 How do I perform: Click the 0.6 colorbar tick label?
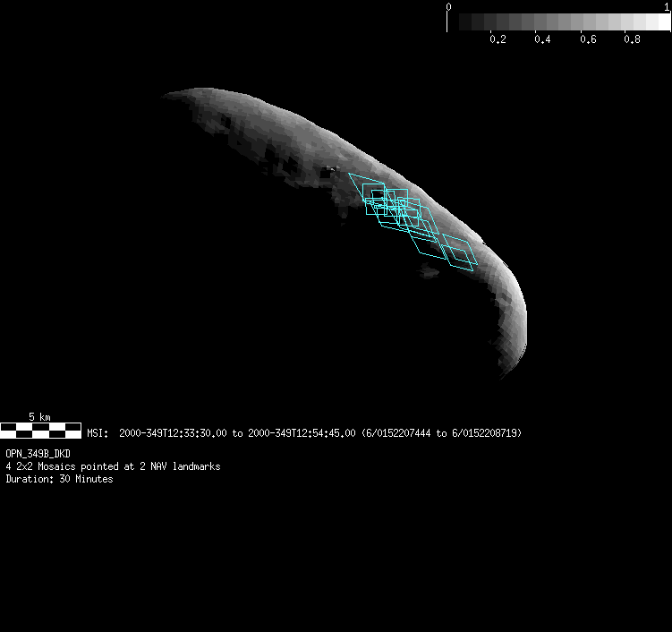point(587,39)
